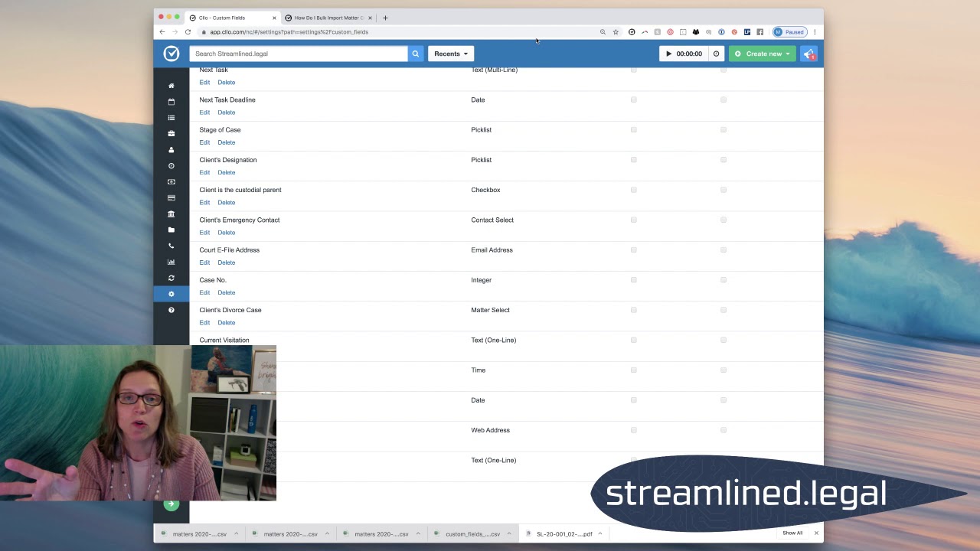This screenshot has width=980, height=551.
Task: Close the downloads bar with X
Action: [x=816, y=533]
